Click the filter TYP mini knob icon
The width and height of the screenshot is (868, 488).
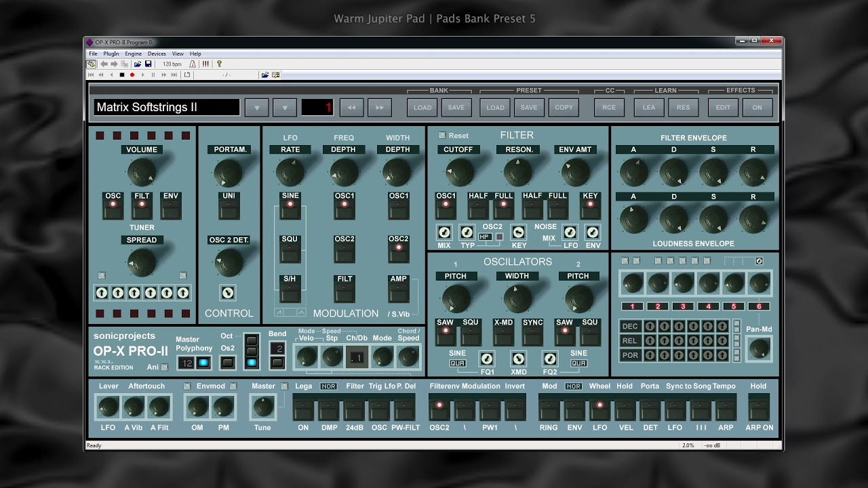point(467,232)
